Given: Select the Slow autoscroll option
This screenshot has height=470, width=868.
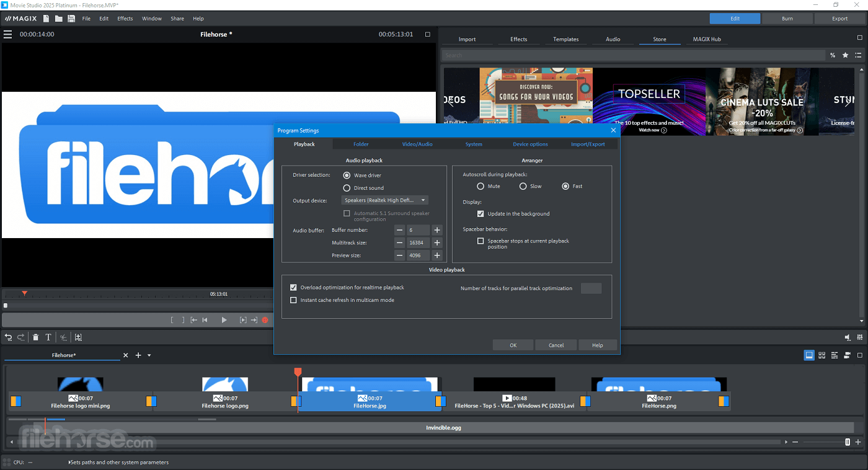Looking at the screenshot, I should pyautogui.click(x=523, y=186).
